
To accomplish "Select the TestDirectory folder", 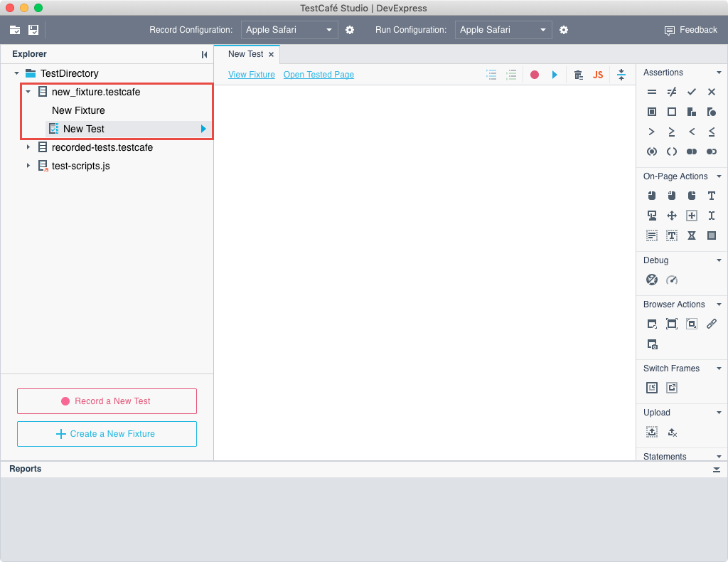I will pos(69,73).
